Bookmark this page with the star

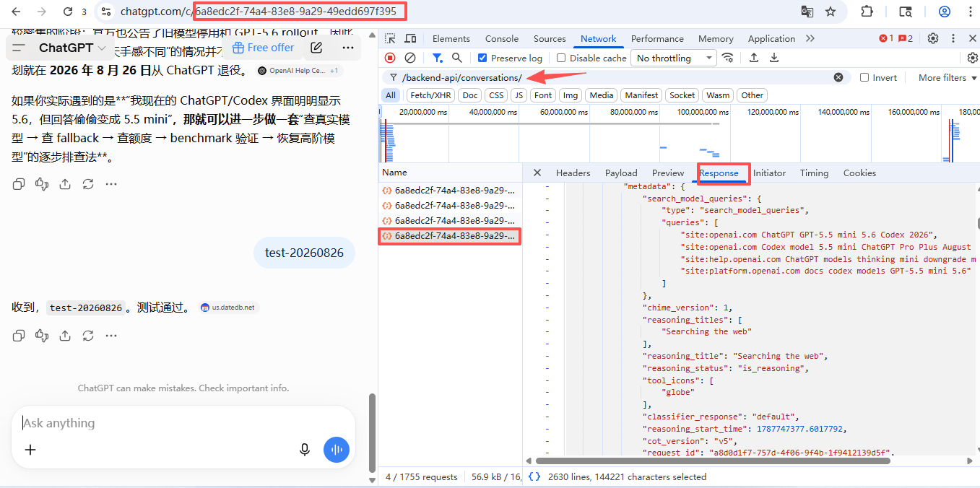tap(831, 12)
